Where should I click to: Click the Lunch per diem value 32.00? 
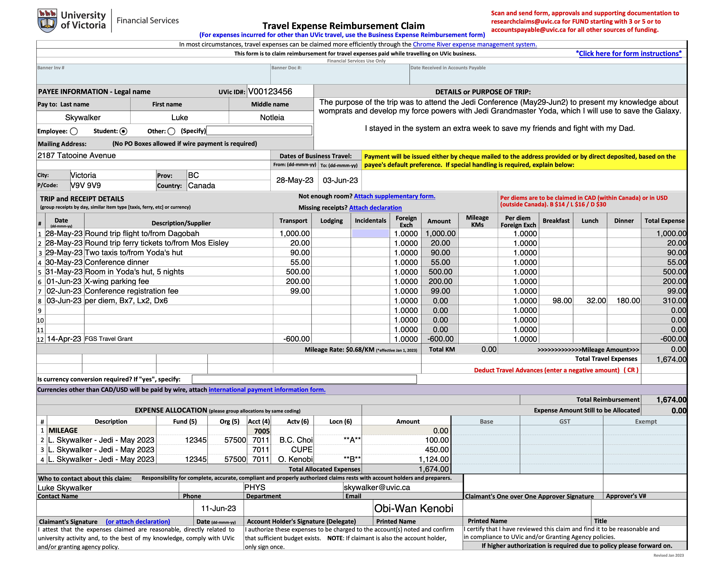click(590, 300)
